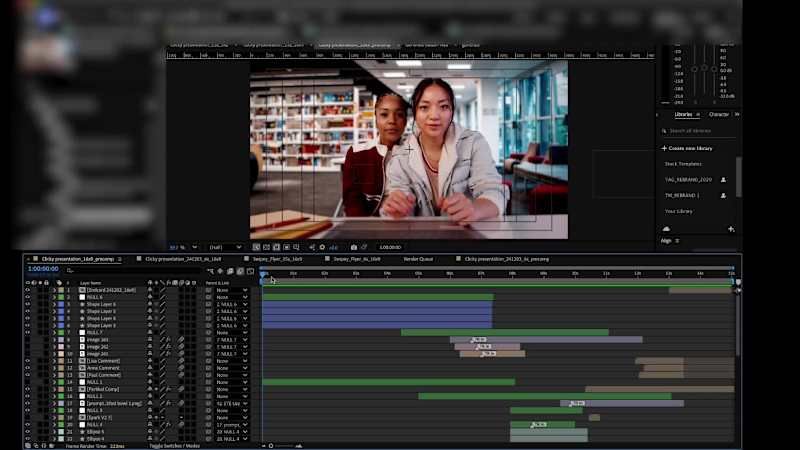Image resolution: width=800 pixels, height=450 pixels.
Task: Click the blue exposure icon under the viewer
Action: click(x=334, y=247)
